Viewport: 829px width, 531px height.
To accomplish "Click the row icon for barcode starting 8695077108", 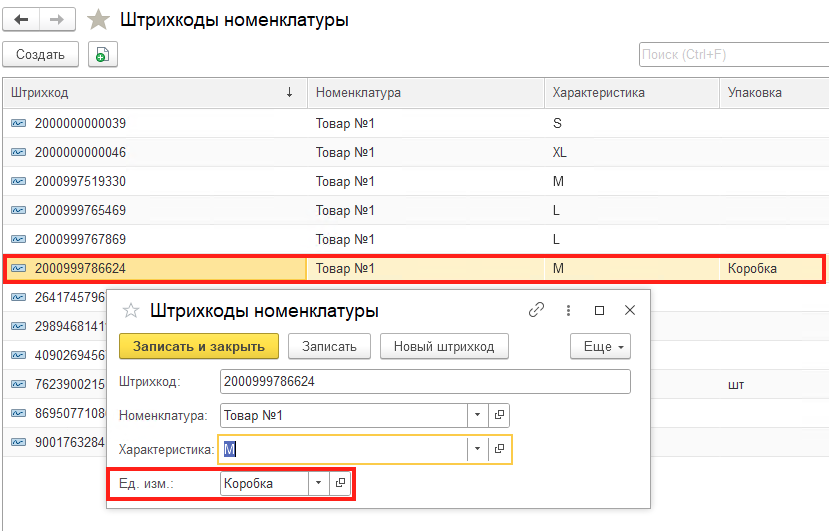I will pos(19,413).
